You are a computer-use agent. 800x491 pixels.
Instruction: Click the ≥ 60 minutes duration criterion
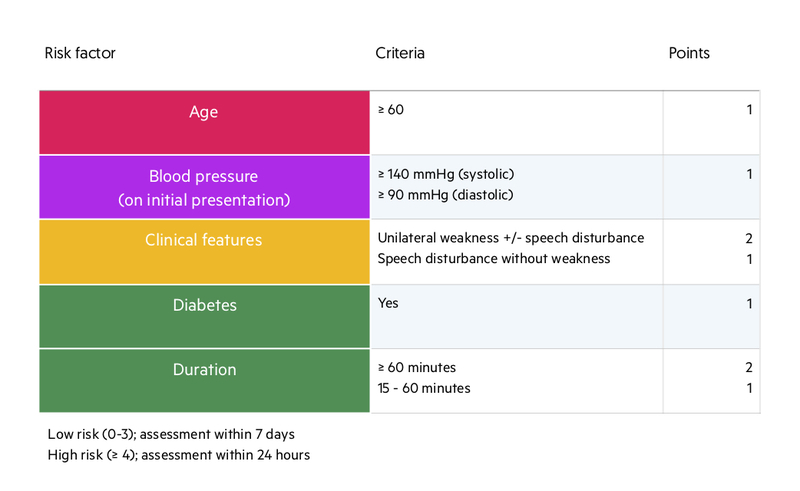point(417,367)
